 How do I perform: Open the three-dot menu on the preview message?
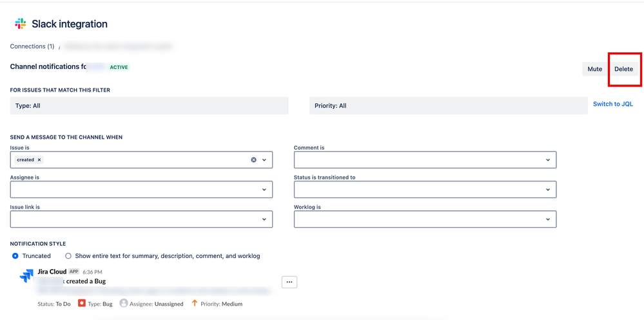[289, 282]
